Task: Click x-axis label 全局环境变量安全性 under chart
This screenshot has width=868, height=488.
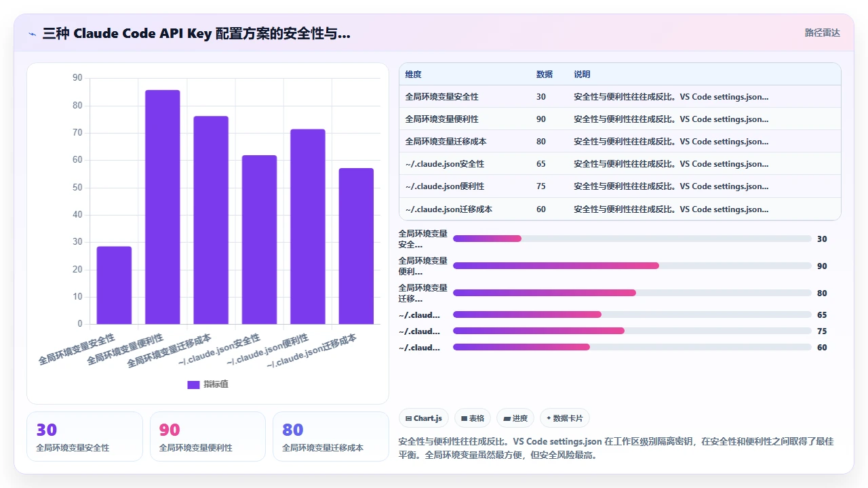Action: (77, 350)
